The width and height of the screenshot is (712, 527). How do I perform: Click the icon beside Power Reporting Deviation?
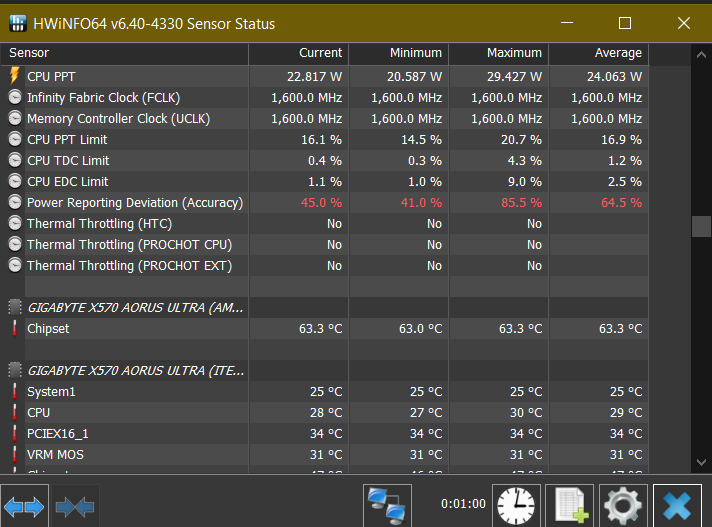pyautogui.click(x=15, y=202)
